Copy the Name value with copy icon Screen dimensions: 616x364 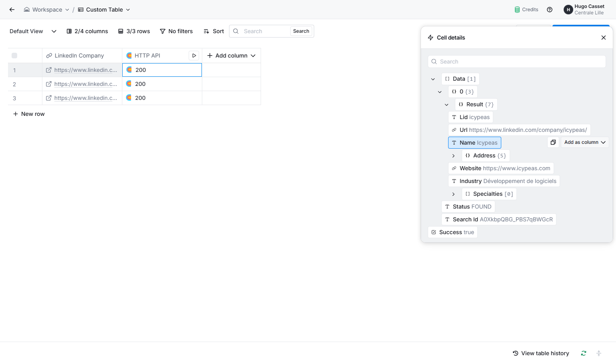tap(553, 142)
